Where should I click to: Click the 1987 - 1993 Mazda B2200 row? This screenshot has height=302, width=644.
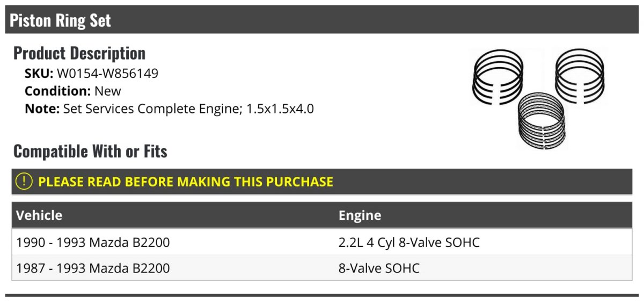click(x=322, y=268)
